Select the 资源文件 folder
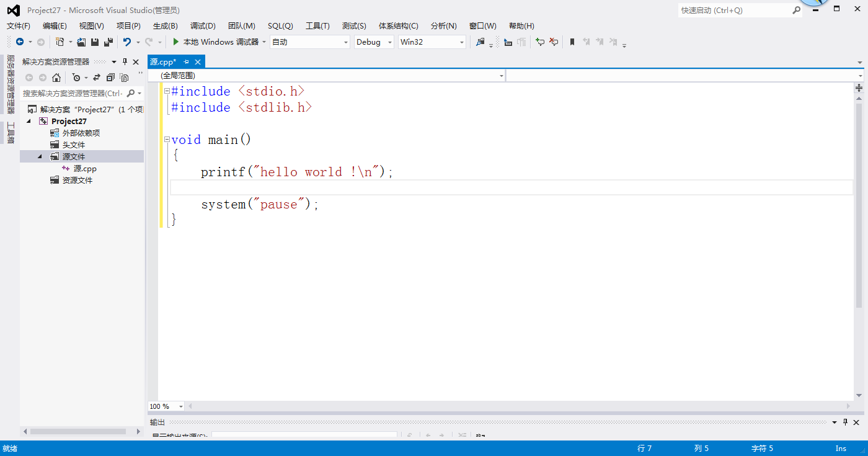This screenshot has width=868, height=456. 71,180
